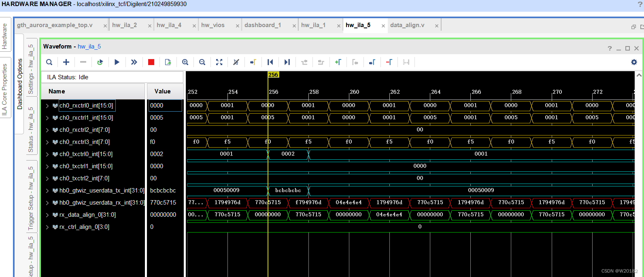Click the swap cursors icon
644x277 pixels.
406,62
